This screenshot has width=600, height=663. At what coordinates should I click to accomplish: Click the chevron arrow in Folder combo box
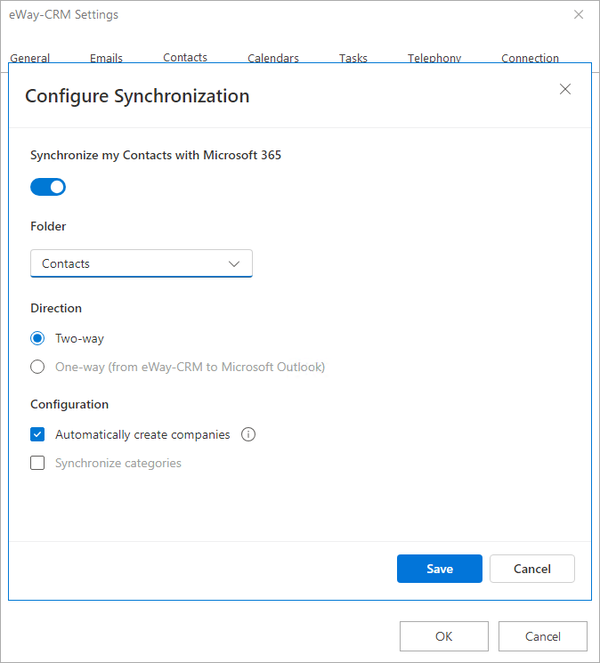234,264
